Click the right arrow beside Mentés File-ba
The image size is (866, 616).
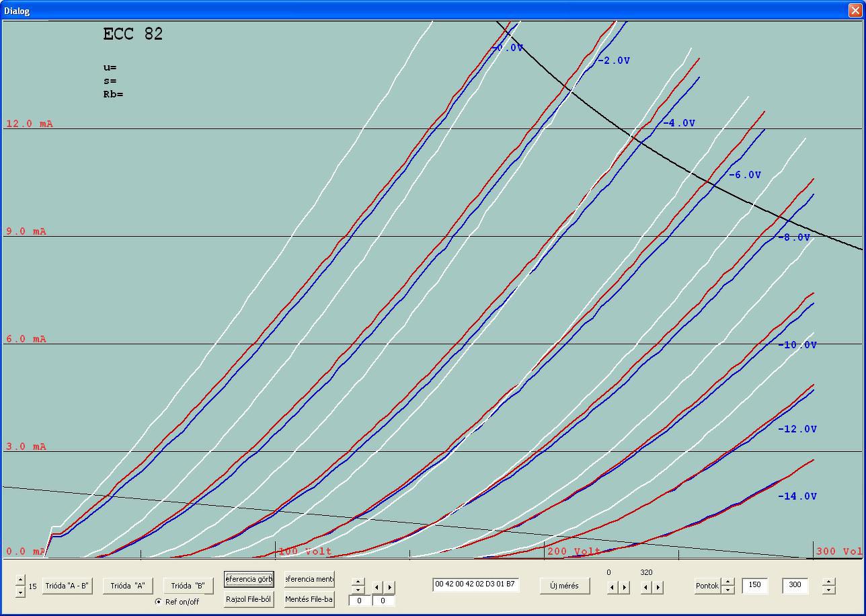tap(389, 587)
